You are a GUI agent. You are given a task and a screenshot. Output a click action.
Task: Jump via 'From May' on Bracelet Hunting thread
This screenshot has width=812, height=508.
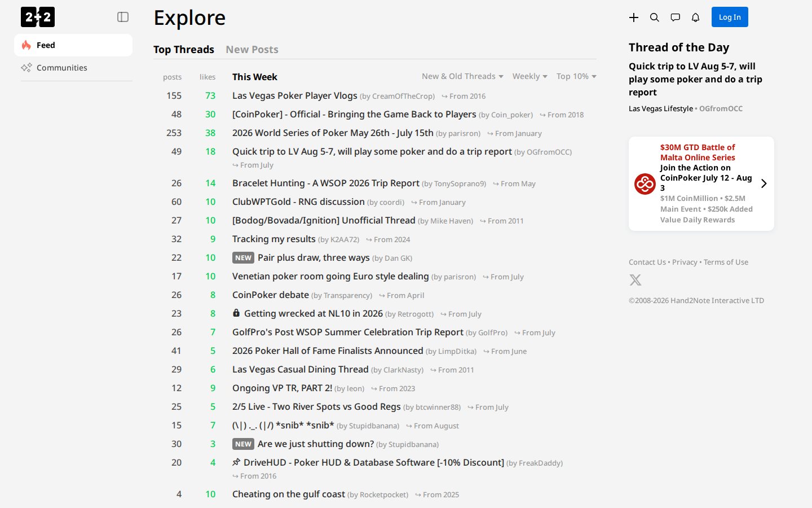click(x=514, y=183)
